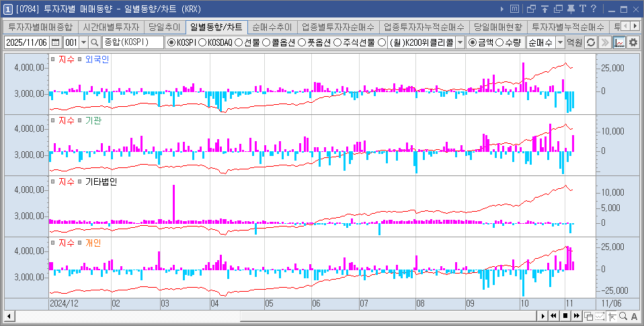Toggle the crosshair cursor icon

point(612,316)
